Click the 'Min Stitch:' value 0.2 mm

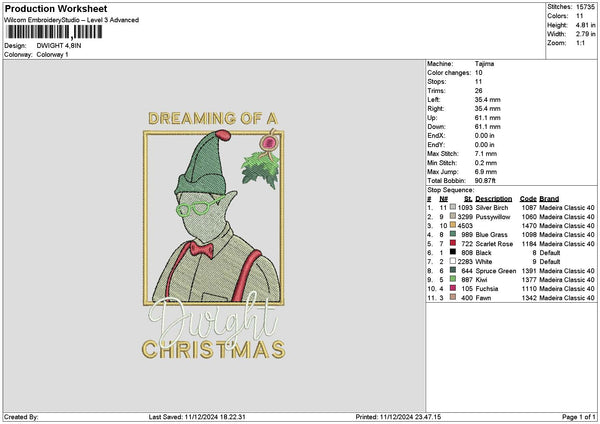pyautogui.click(x=486, y=163)
